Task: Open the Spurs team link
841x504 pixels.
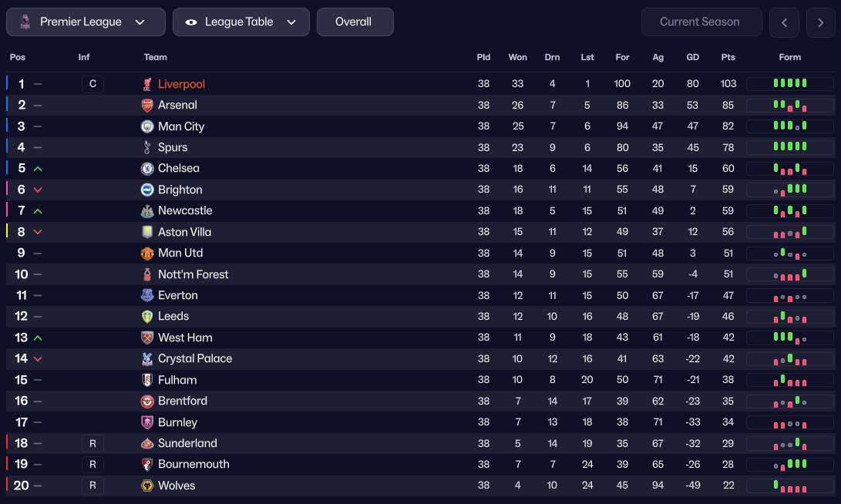Action: click(173, 147)
